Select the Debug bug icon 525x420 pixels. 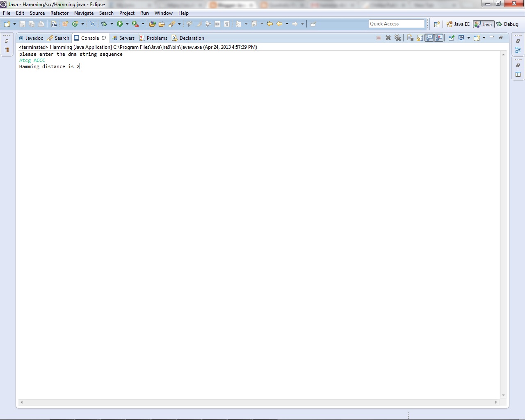[105, 24]
